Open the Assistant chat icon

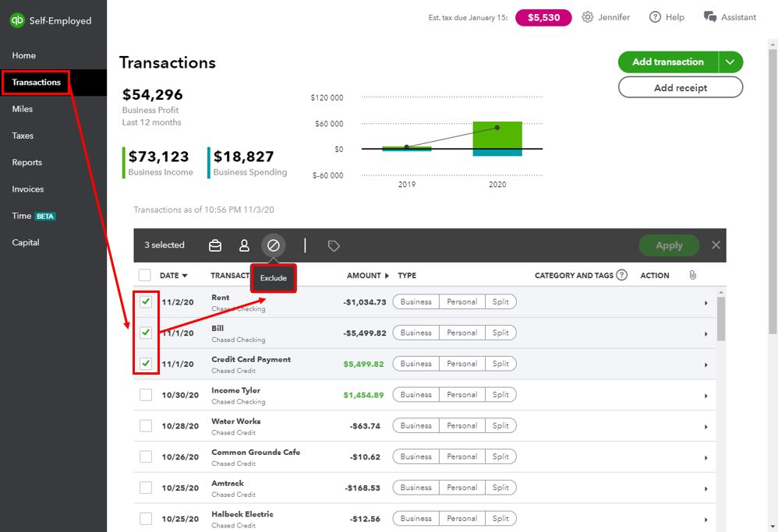710,17
